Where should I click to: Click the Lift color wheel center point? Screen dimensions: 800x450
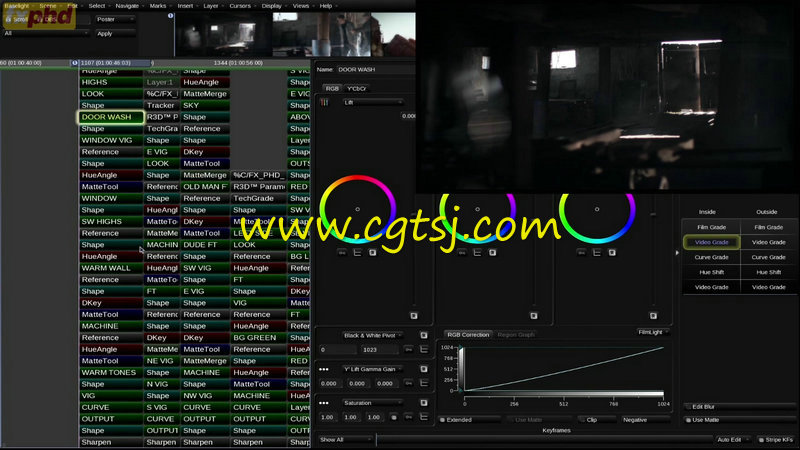click(x=357, y=209)
